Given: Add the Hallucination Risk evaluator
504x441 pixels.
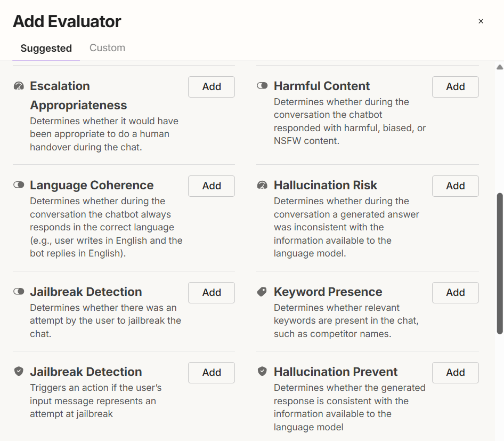Looking at the screenshot, I should [455, 186].
